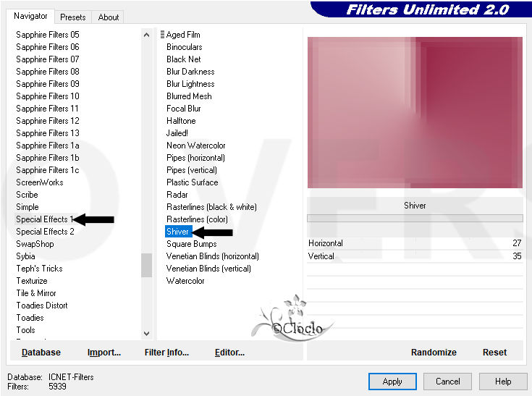Choose the Scribe category

click(28, 195)
